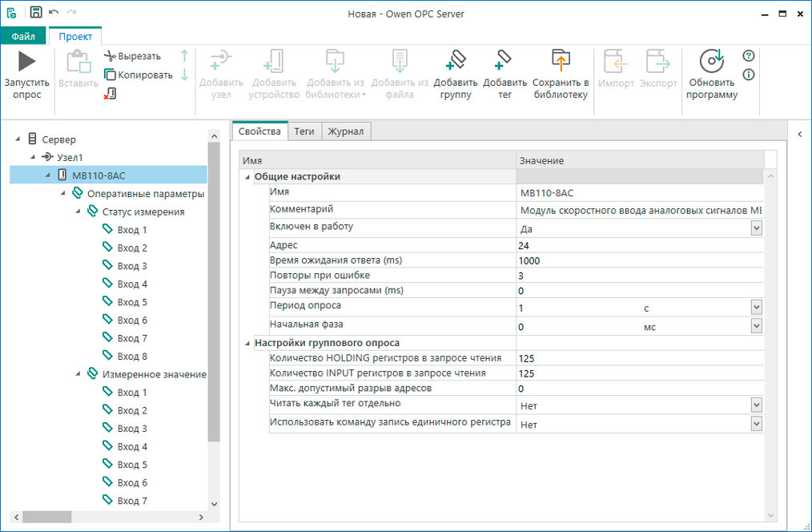Open the Читать каждый тег отдельно dropdown
This screenshot has width=812, height=532.
tap(755, 405)
